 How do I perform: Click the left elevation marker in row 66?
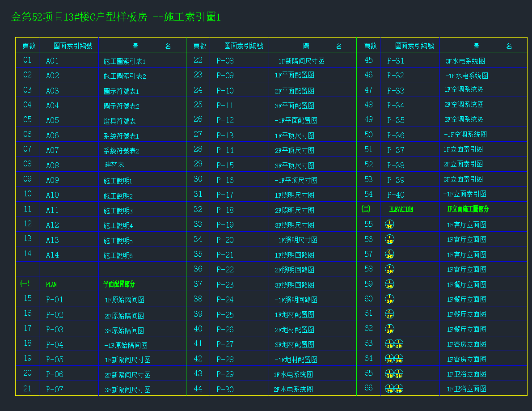389,389
